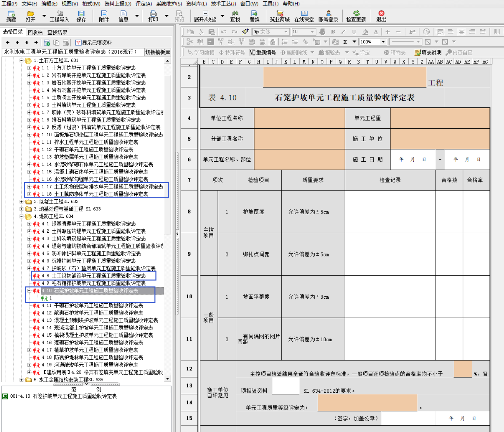
Task: Collapse the 1.土石方工程SL 631 folder
Action: point(21,60)
